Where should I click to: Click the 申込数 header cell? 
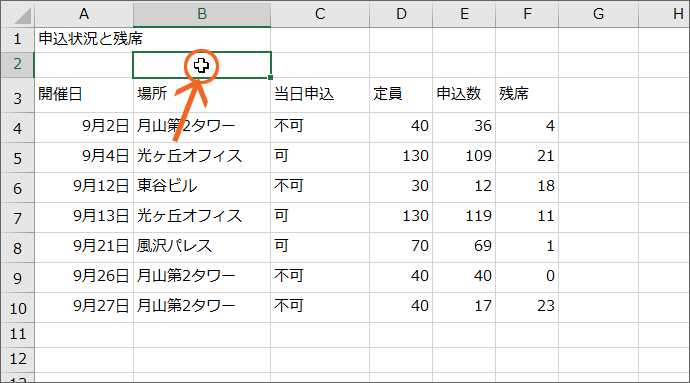[464, 95]
